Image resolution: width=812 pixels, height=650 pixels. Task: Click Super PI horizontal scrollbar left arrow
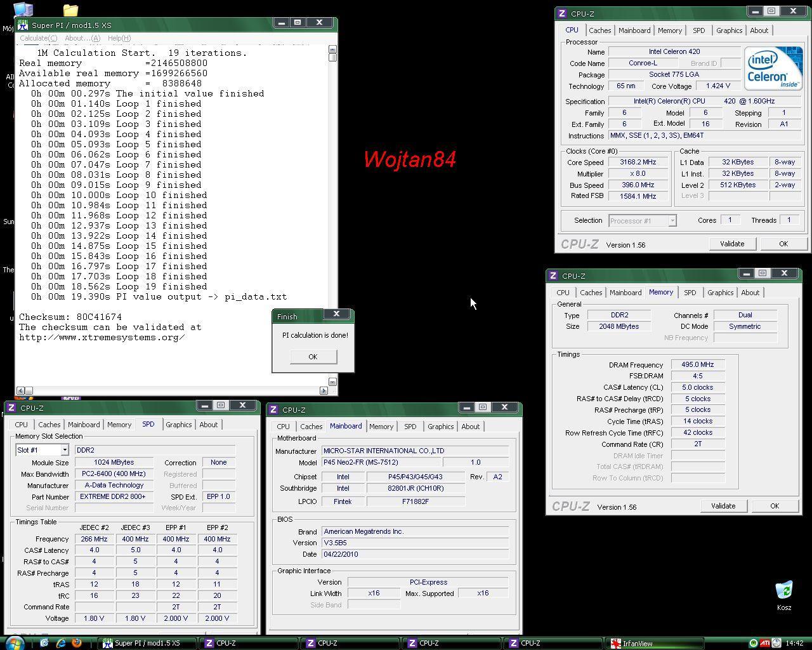point(20,390)
